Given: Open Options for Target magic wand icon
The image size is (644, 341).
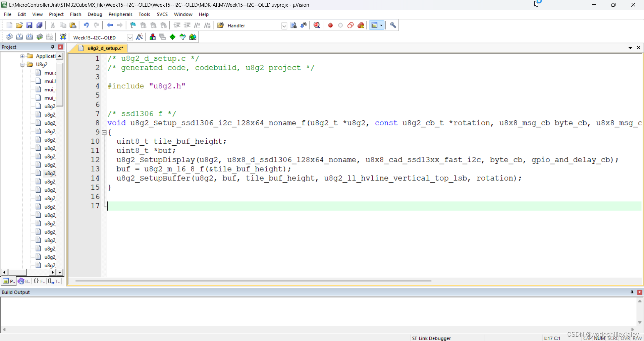Looking at the screenshot, I should pyautogui.click(x=140, y=37).
